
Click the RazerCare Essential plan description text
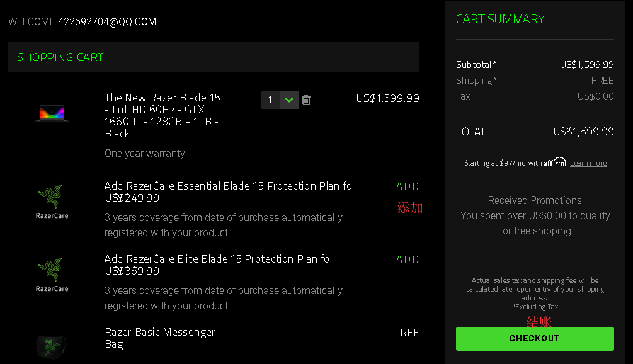pyautogui.click(x=224, y=225)
